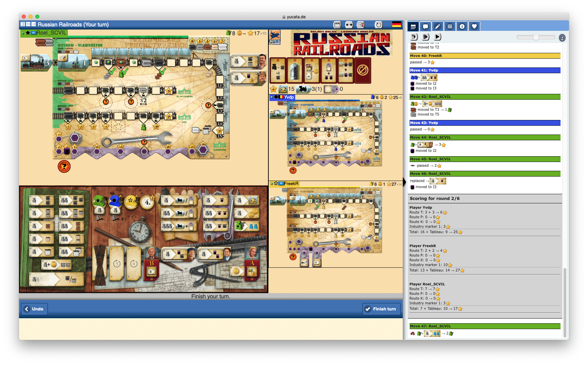The width and height of the screenshot is (588, 365).
Task: Click the fourth turn-order spot marked 4.
Action: pyautogui.click(x=147, y=202)
